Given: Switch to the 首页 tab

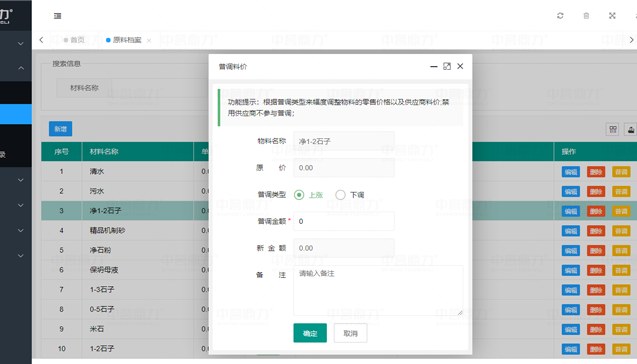Looking at the screenshot, I should pos(74,40).
